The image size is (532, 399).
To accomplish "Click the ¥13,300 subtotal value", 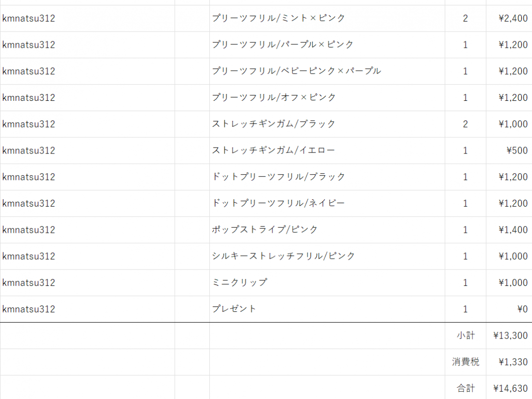I will (510, 336).
